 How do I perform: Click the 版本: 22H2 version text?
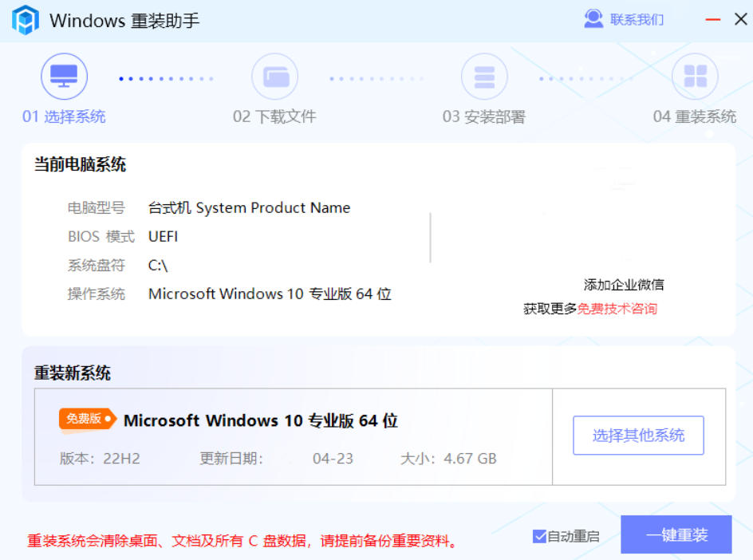[x=100, y=458]
